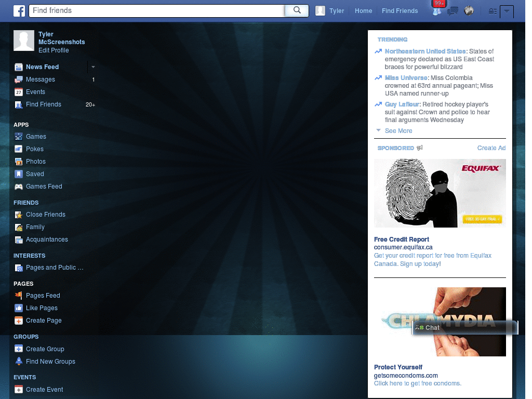Open privacy shortcuts lock icon
Image resolution: width=532 pixels, height=399 pixels.
493,11
